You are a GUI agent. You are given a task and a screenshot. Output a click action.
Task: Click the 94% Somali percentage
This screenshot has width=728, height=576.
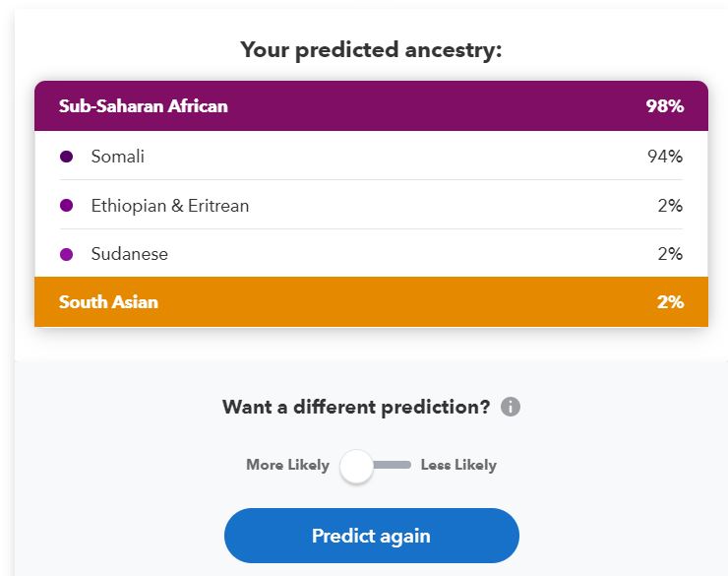coord(664,157)
